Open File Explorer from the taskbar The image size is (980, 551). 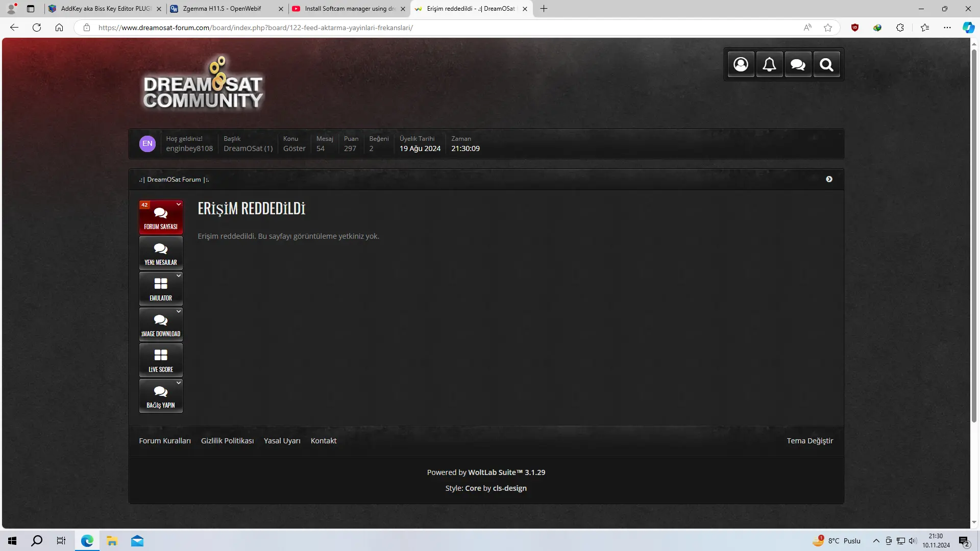(112, 541)
